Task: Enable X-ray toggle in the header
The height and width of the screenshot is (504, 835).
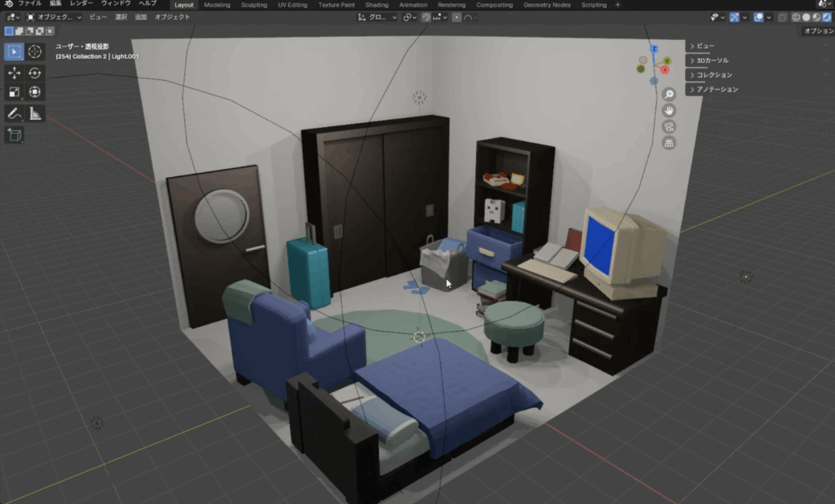Action: pyautogui.click(x=783, y=16)
